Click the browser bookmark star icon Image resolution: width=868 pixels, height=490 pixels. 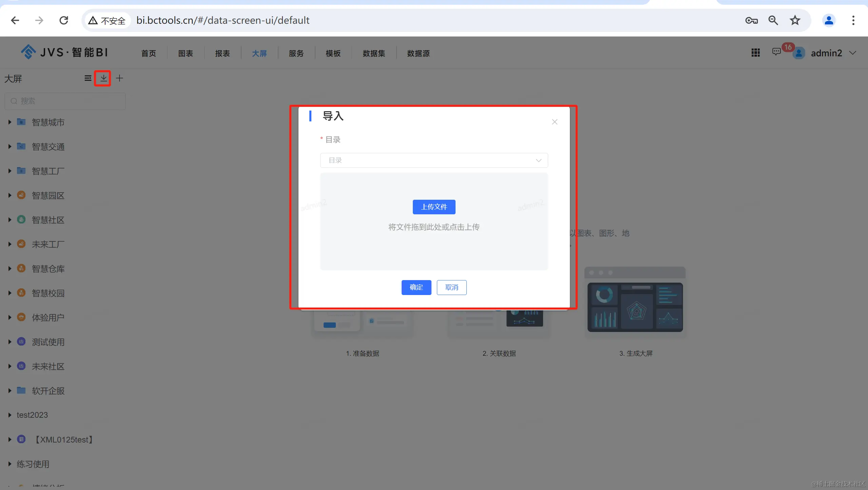pyautogui.click(x=795, y=20)
